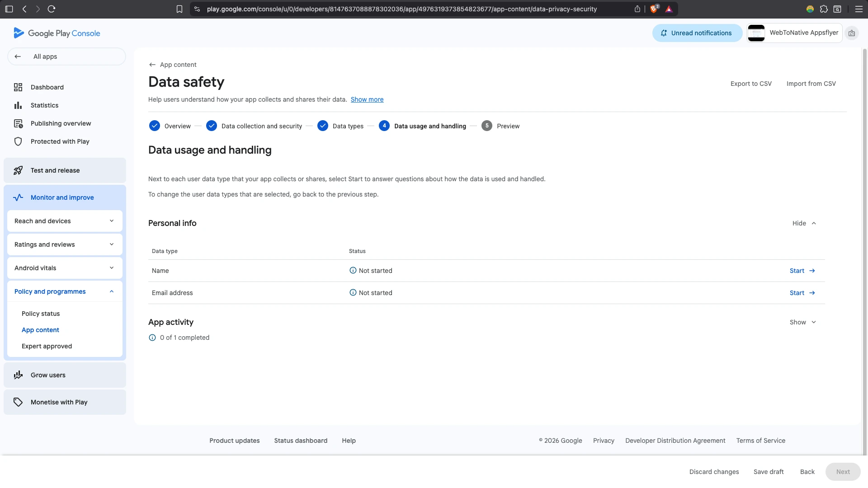
Task: Select Data usage and handling step
Action: (x=422, y=126)
